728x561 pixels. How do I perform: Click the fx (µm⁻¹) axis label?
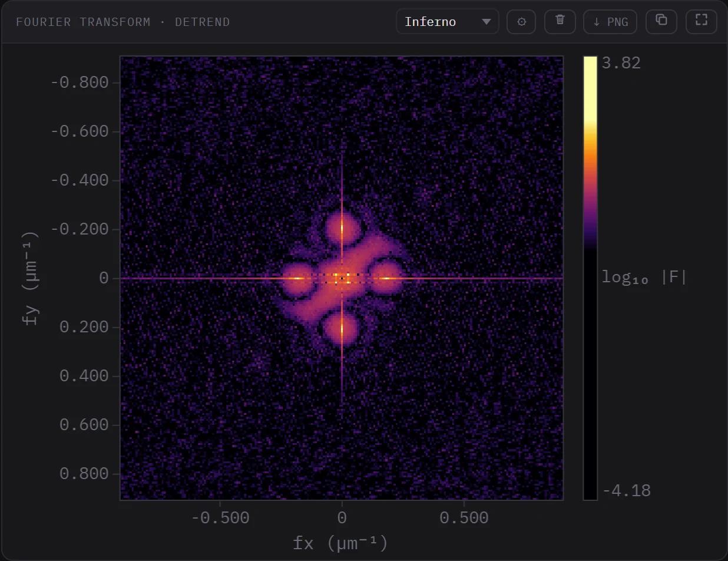(340, 542)
